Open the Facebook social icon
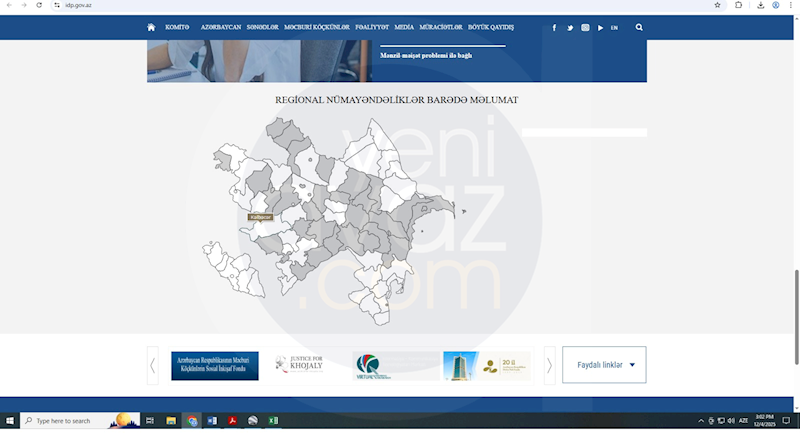The image size is (800, 434). pyautogui.click(x=554, y=28)
